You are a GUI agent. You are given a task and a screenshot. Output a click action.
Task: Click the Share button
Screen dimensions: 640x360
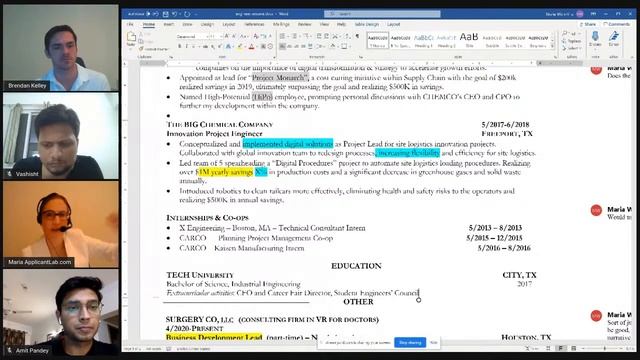587,24
